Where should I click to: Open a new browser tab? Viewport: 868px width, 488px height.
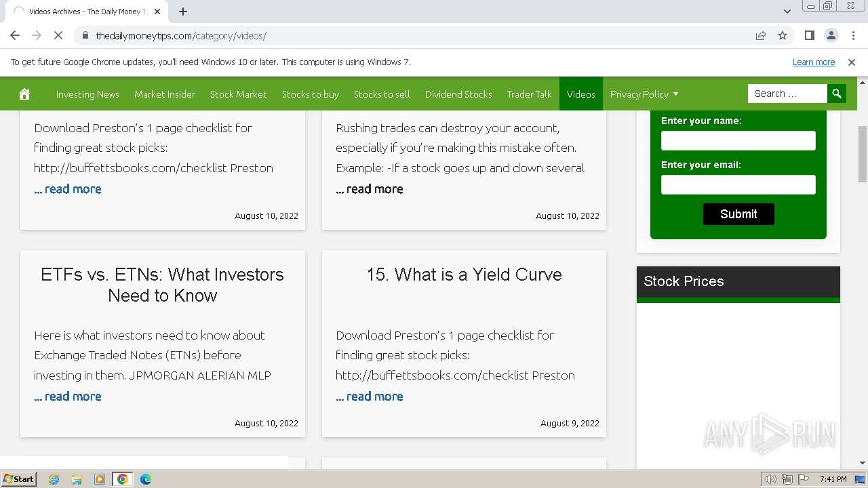pyautogui.click(x=183, y=12)
